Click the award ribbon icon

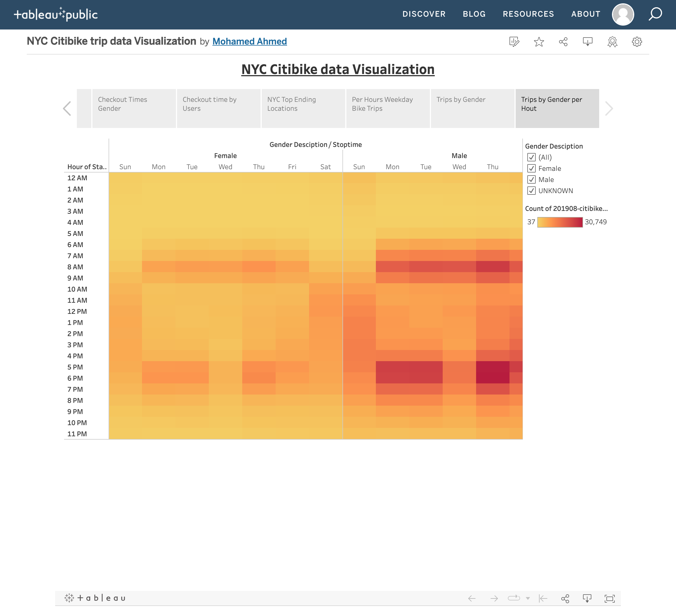coord(612,41)
